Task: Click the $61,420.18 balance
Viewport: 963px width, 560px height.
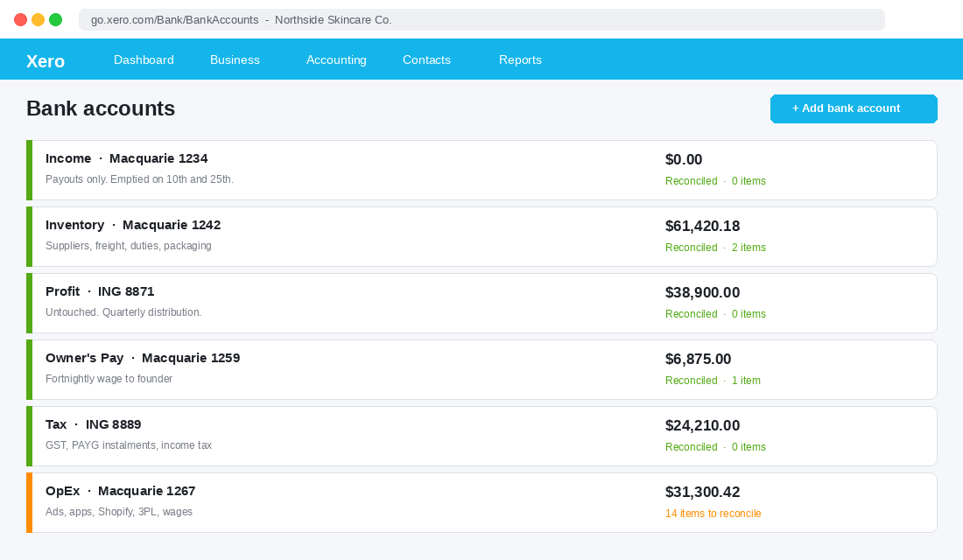Action: tap(703, 226)
